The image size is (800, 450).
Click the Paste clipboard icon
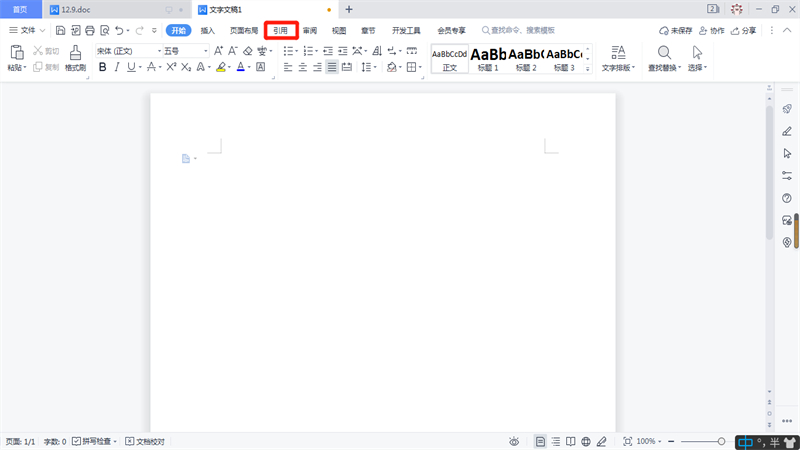pyautogui.click(x=17, y=53)
